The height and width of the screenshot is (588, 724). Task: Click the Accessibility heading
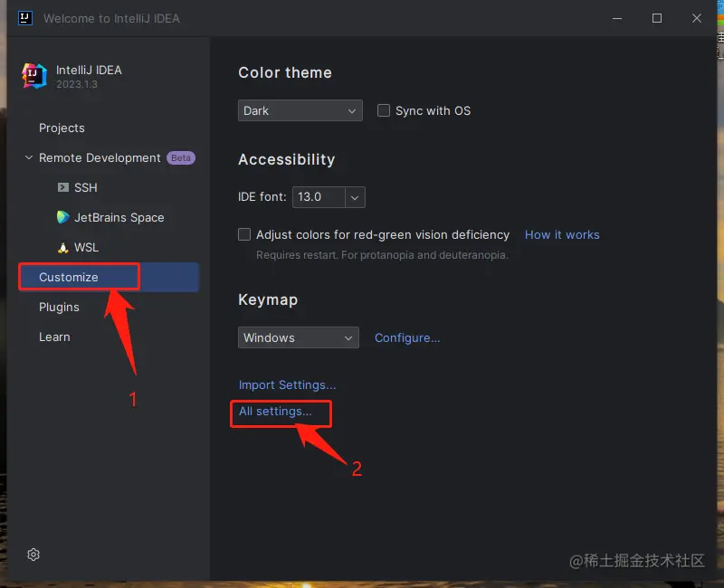pyautogui.click(x=287, y=159)
